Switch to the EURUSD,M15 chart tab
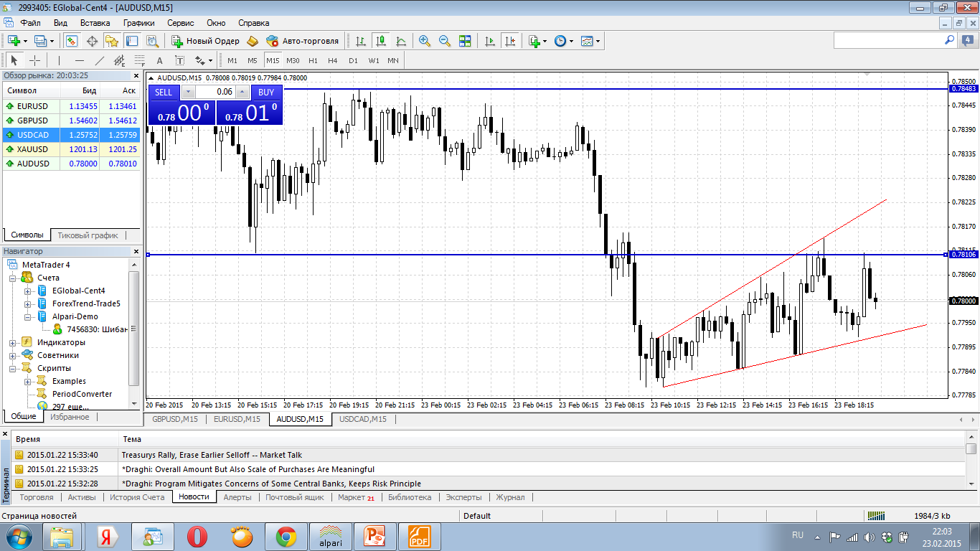 (237, 419)
